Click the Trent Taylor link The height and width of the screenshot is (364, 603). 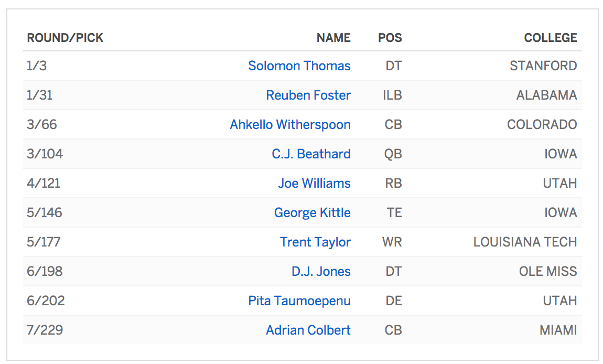point(315,242)
